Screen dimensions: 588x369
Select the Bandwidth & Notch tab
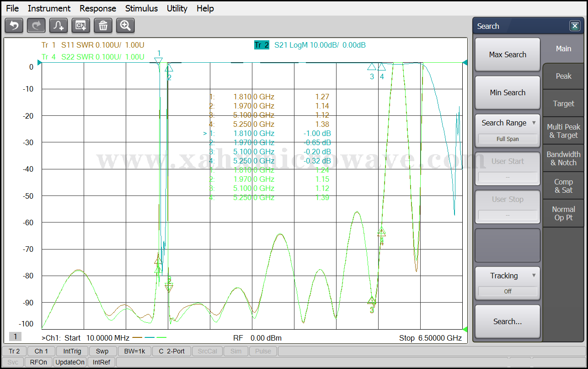pos(563,158)
